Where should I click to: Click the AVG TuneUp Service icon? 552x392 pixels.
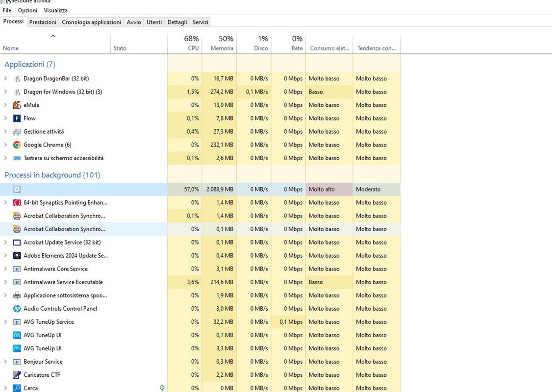click(17, 322)
